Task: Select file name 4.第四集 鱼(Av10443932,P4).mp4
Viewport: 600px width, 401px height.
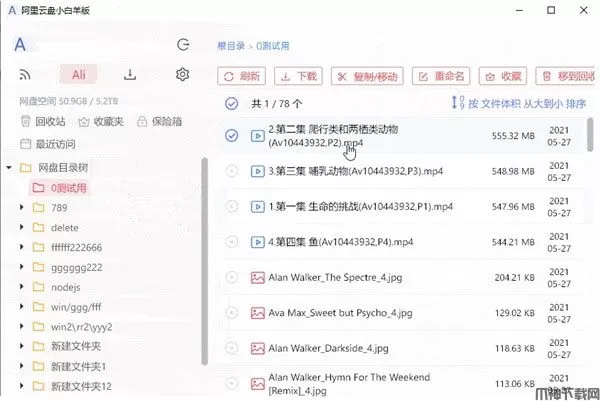Action: click(x=341, y=242)
